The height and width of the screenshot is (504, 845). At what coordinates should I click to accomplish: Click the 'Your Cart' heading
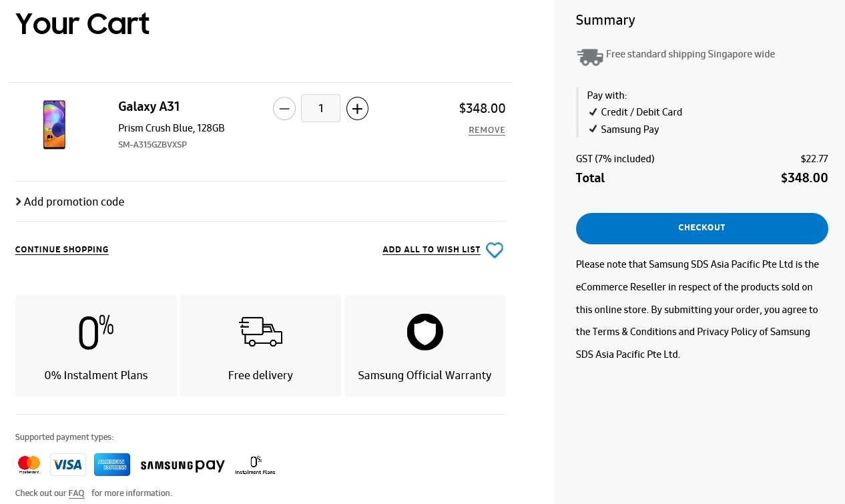[x=82, y=24]
